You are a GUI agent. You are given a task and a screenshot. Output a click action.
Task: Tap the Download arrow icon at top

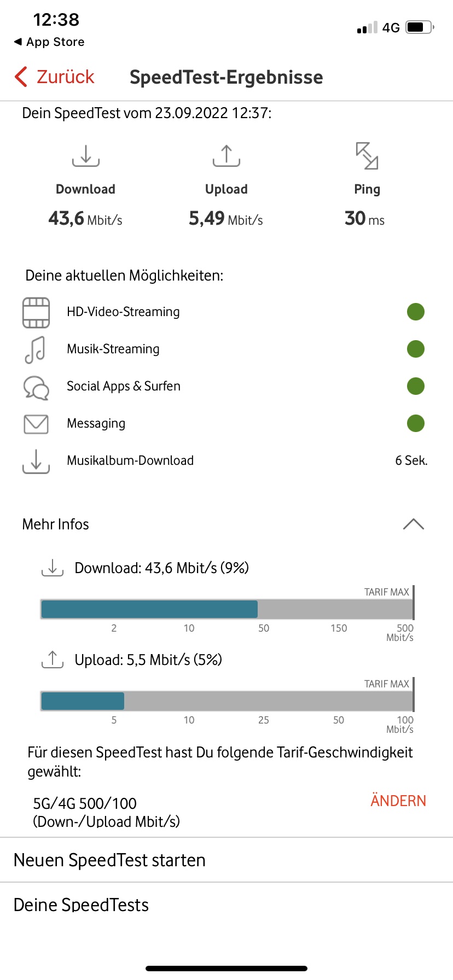coord(86,155)
